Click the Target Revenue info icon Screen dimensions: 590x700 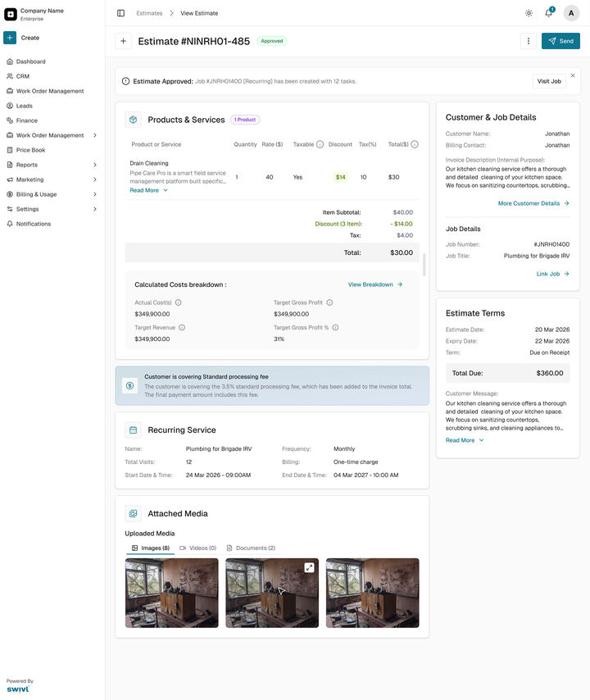coord(182,328)
